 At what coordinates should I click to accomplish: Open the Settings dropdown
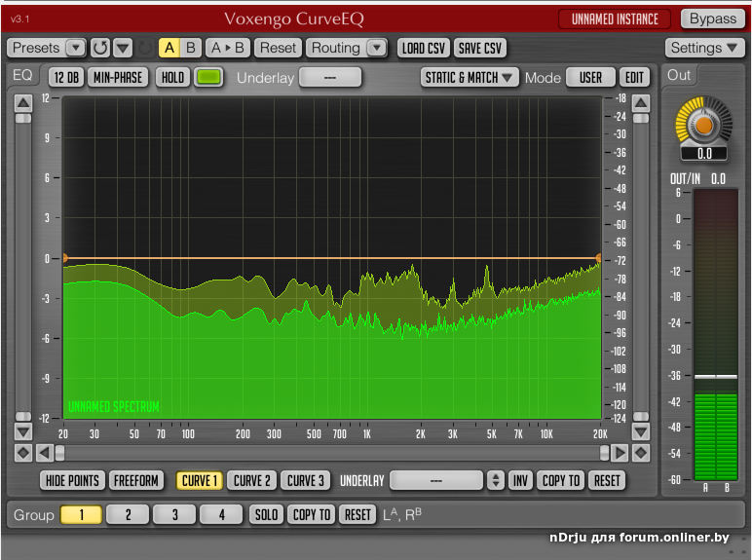pos(706,48)
